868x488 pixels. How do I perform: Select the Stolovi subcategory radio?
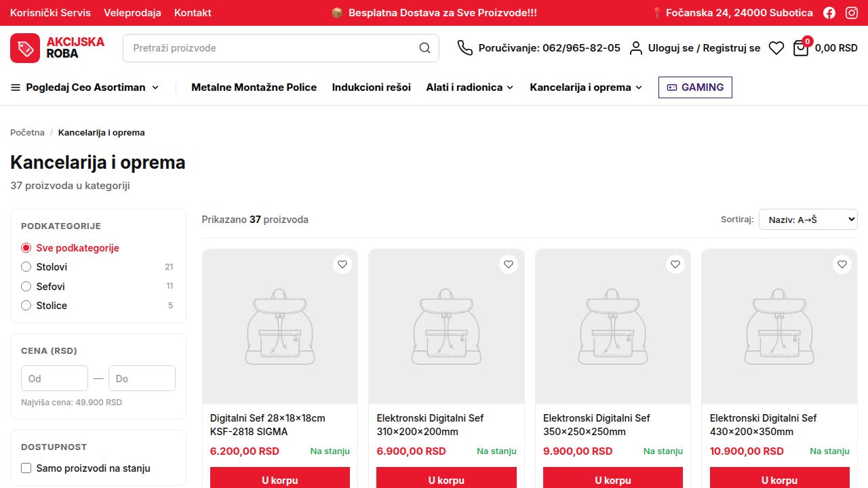26,267
